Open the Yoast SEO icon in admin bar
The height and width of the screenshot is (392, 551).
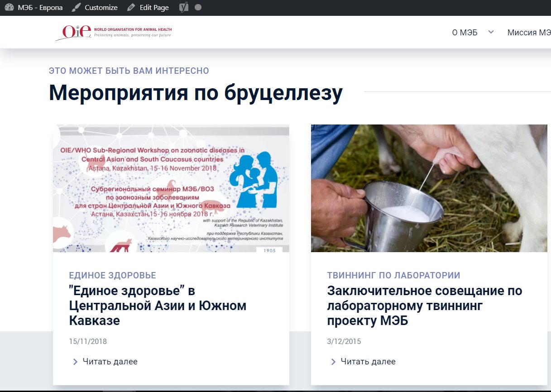183,8
